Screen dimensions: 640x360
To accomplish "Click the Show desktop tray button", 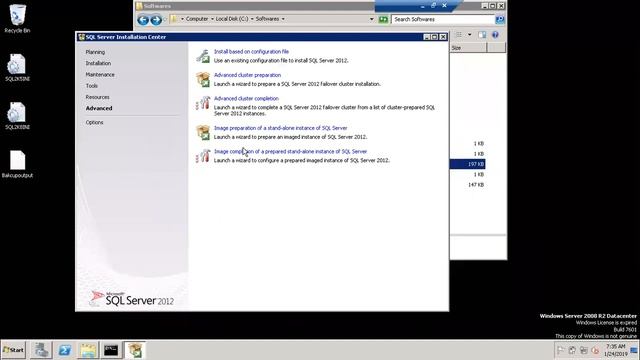I will click(634, 350).
